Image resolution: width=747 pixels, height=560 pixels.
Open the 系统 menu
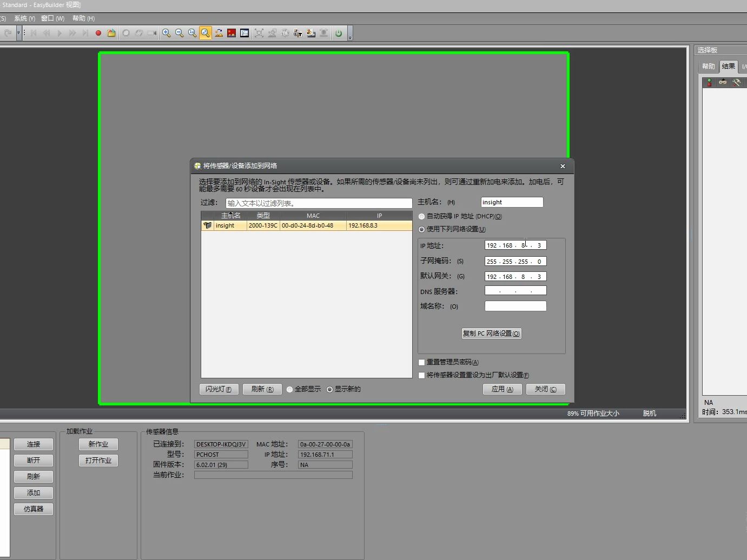coord(24,18)
